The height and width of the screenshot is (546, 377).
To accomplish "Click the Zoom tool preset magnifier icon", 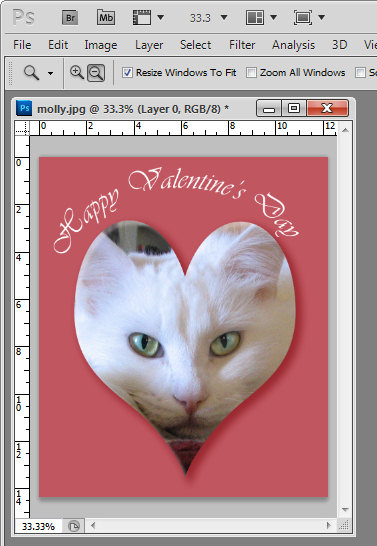I will pyautogui.click(x=32, y=73).
